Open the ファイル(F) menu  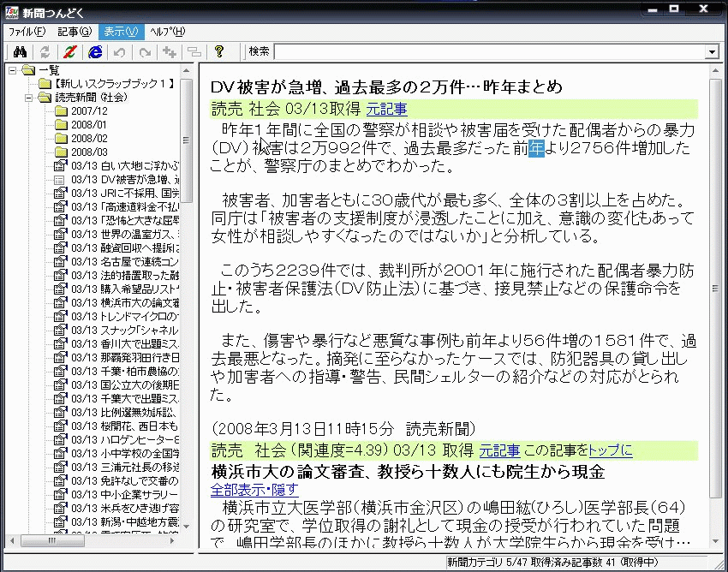[x=27, y=32]
